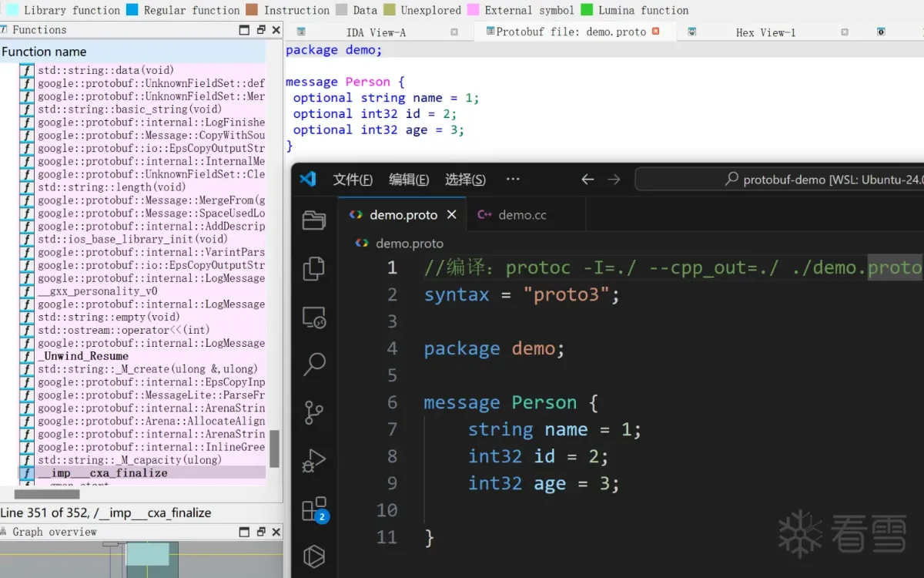Image resolution: width=924 pixels, height=578 pixels.
Task: Open Extensions view with badge 2
Action: pyautogui.click(x=314, y=509)
